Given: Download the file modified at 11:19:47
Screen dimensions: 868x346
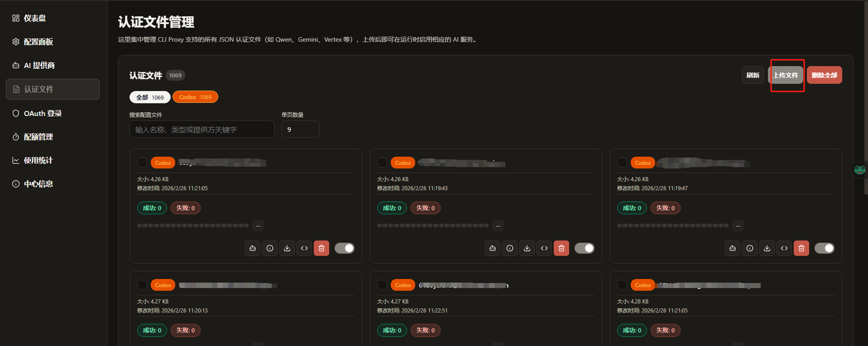Looking at the screenshot, I should click(x=767, y=248).
